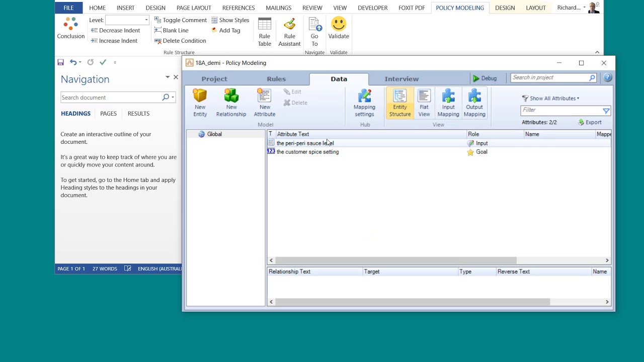Save the Word document

point(60,62)
